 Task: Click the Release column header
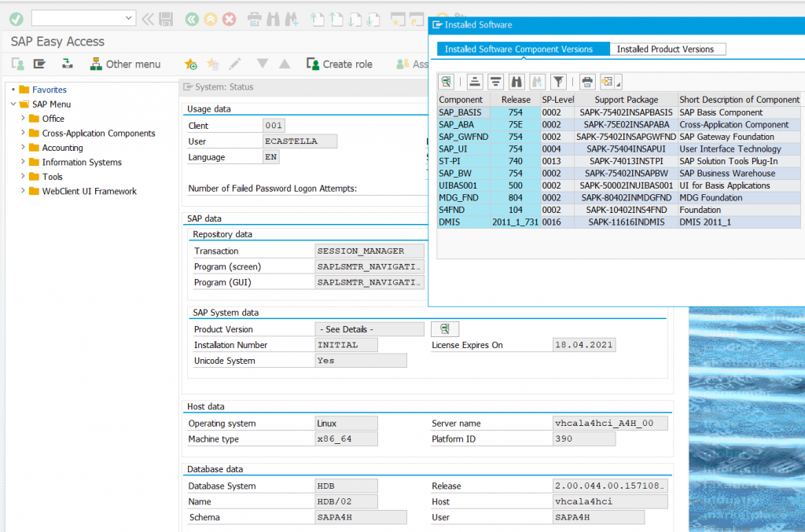click(516, 100)
